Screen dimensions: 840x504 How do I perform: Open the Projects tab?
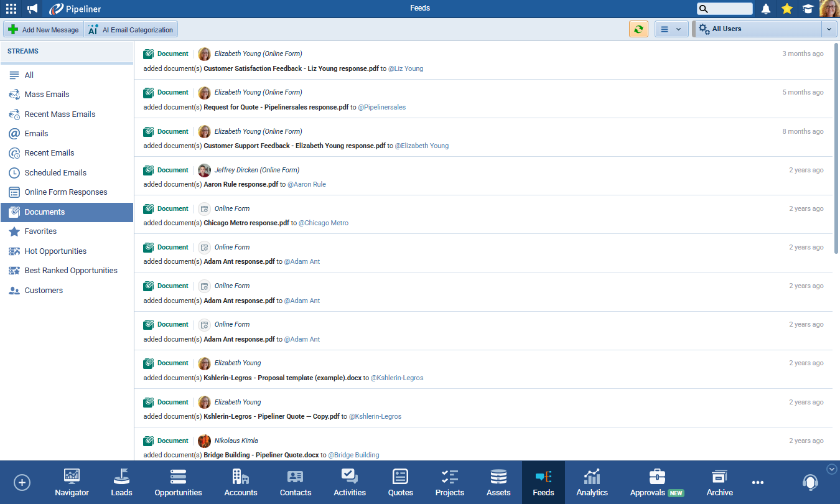(450, 482)
